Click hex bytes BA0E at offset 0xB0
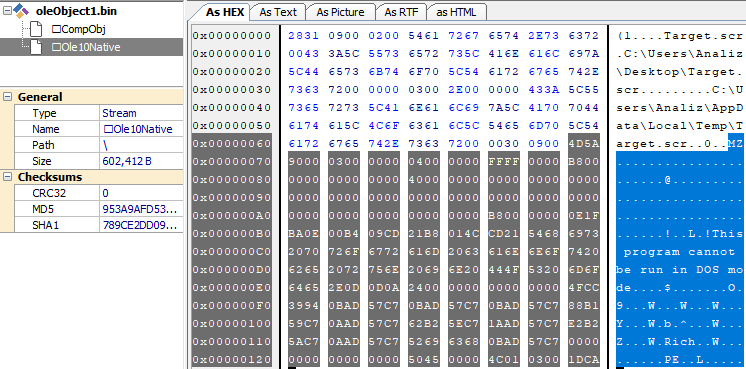The height and width of the screenshot is (369, 746). 304,233
